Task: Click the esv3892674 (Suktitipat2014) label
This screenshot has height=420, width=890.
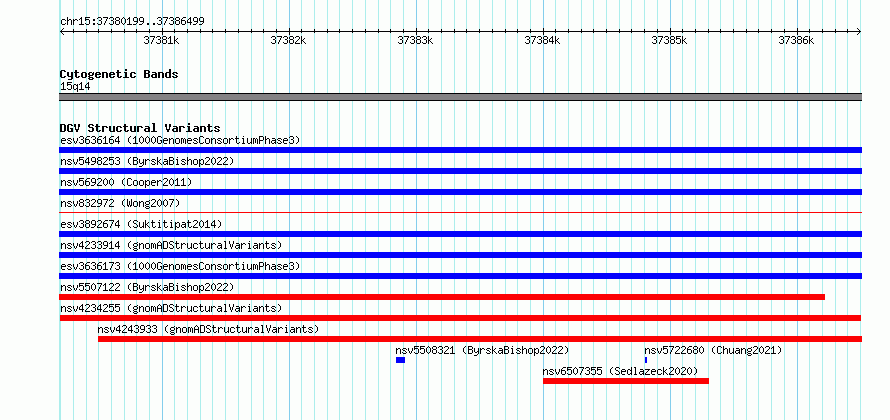Action: (141, 224)
